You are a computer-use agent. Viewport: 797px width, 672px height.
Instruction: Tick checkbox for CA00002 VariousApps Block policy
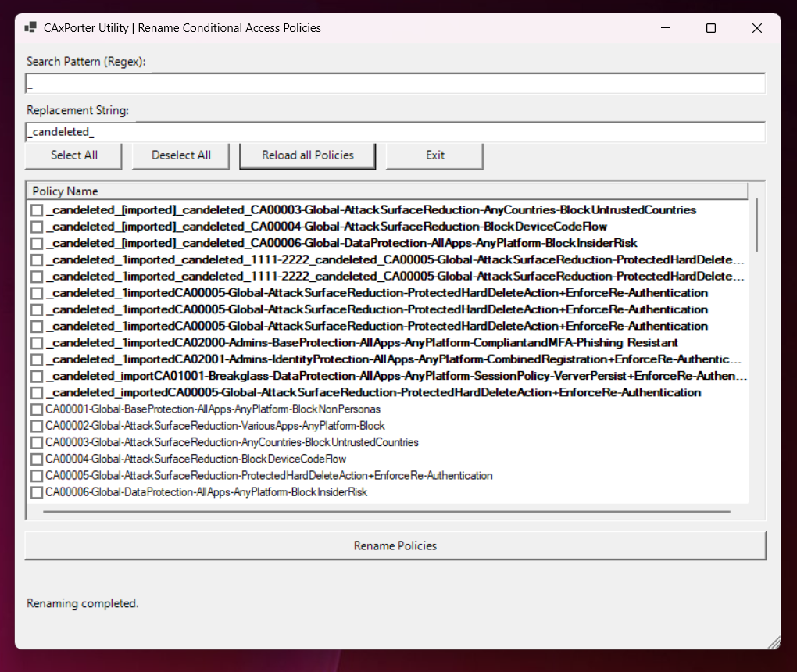tap(37, 426)
